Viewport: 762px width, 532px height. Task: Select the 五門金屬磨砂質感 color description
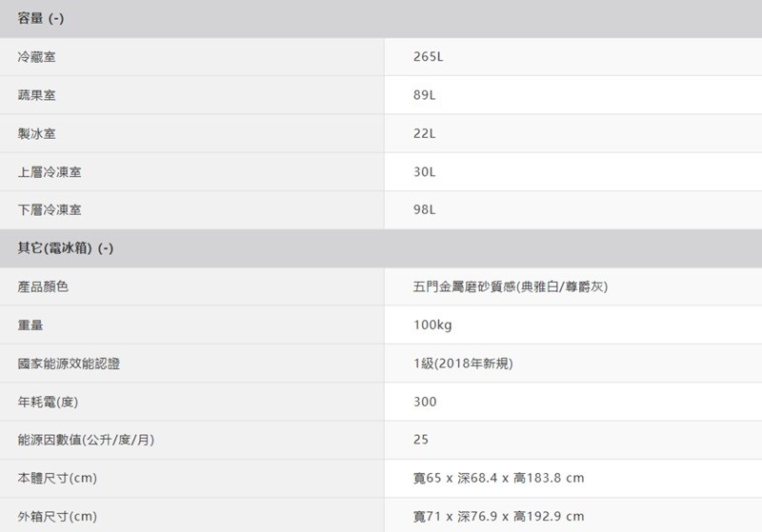click(x=511, y=286)
